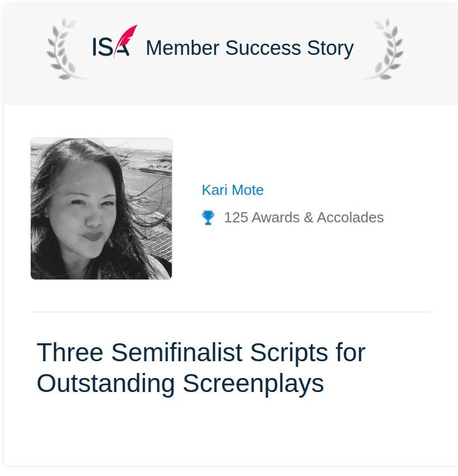Click the blue trophy icon

(x=208, y=218)
